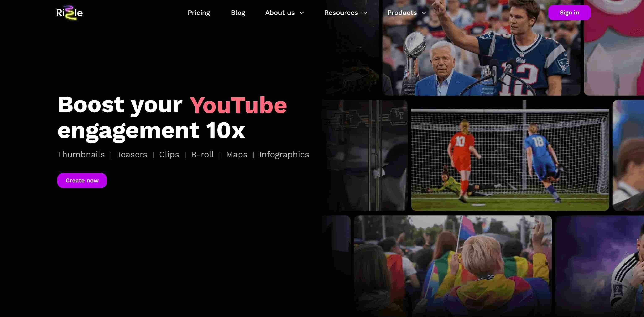Click the Products menu label
Image resolution: width=644 pixels, height=317 pixels.
(x=402, y=13)
